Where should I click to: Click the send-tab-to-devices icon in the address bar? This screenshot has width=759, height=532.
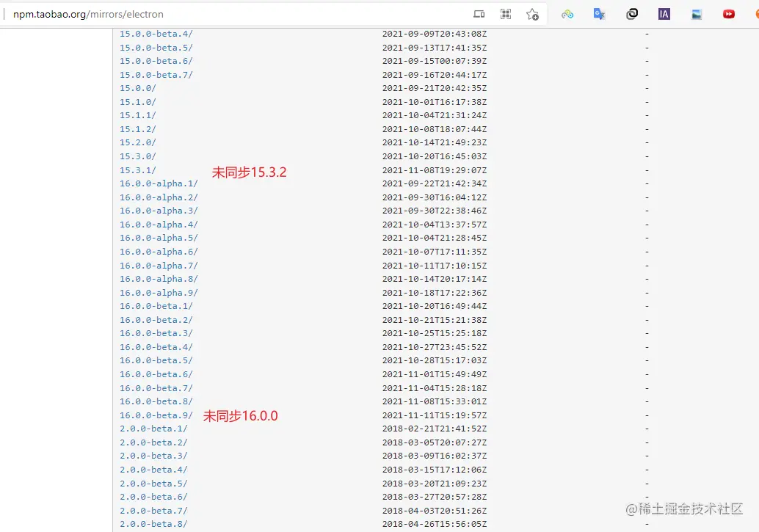pos(479,14)
